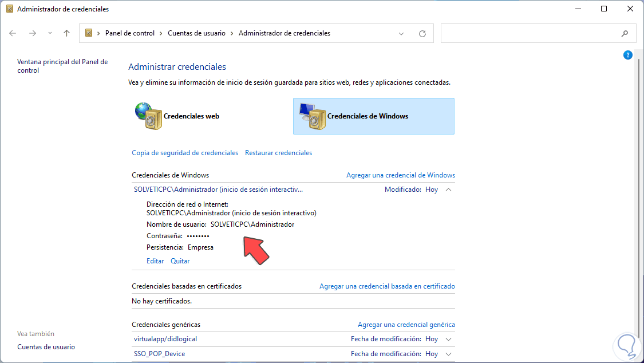Open Copia de seguridad de credenciales
The height and width of the screenshot is (363, 644).
185,153
